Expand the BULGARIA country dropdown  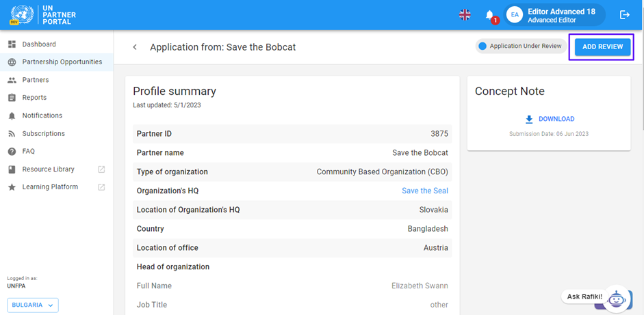pos(33,305)
